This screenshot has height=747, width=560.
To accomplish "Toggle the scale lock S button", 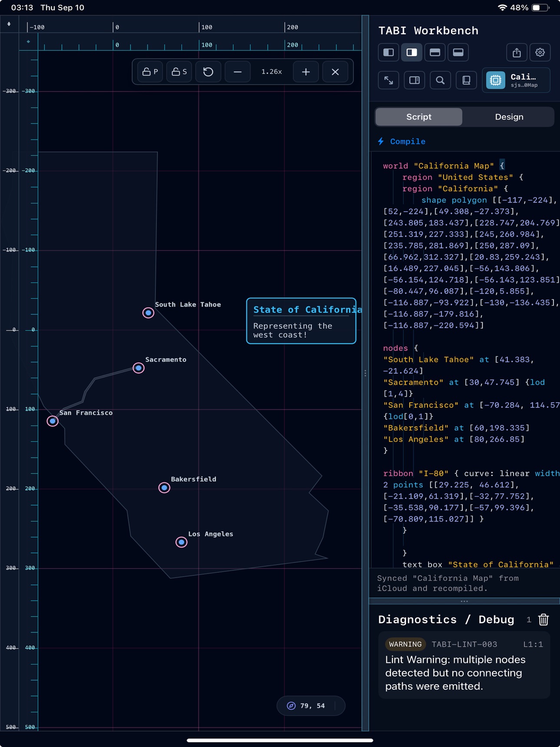I will (x=179, y=72).
